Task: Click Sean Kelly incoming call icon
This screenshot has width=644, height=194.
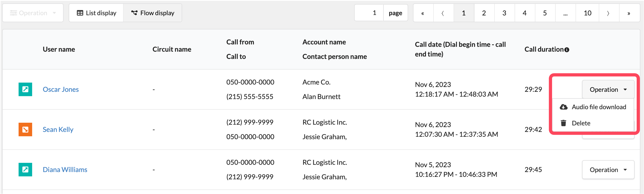Action: coord(25,130)
